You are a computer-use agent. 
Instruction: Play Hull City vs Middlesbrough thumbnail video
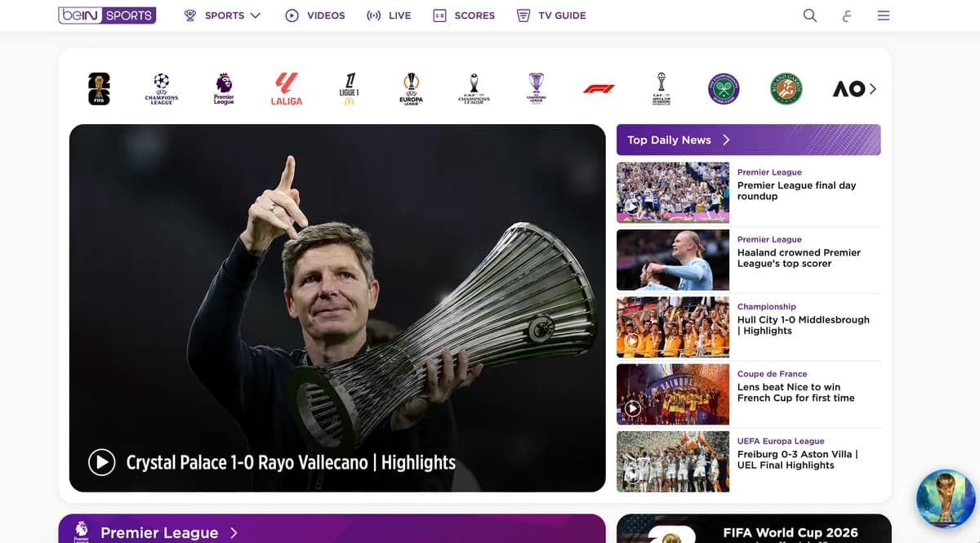click(673, 327)
